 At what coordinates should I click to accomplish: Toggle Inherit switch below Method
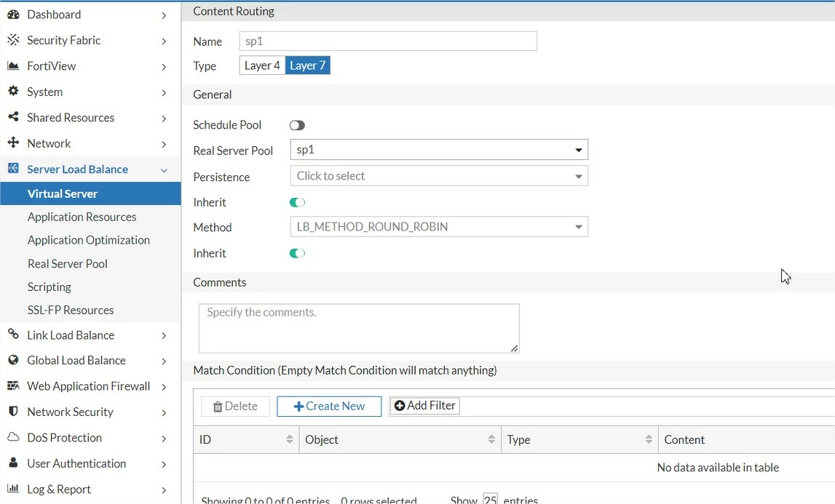pyautogui.click(x=297, y=253)
